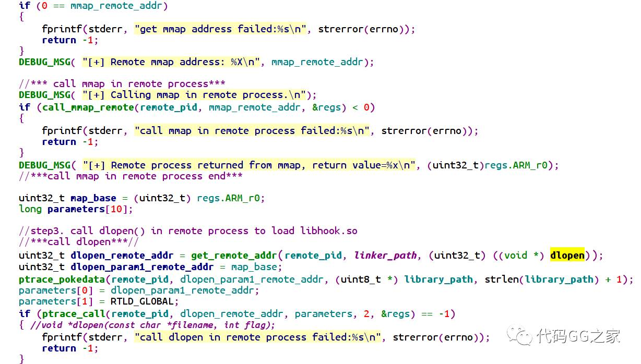Click the string containing 'return value=%x'
This screenshot has height=364, width=641.
248,165
